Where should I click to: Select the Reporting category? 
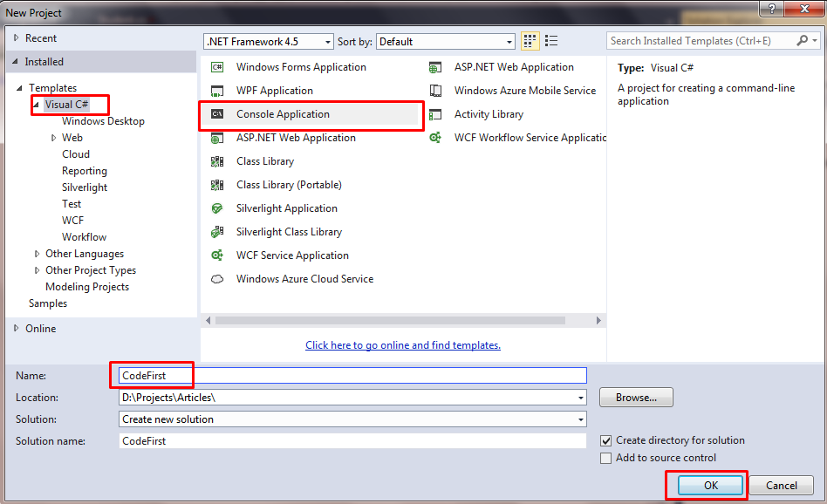pyautogui.click(x=85, y=171)
